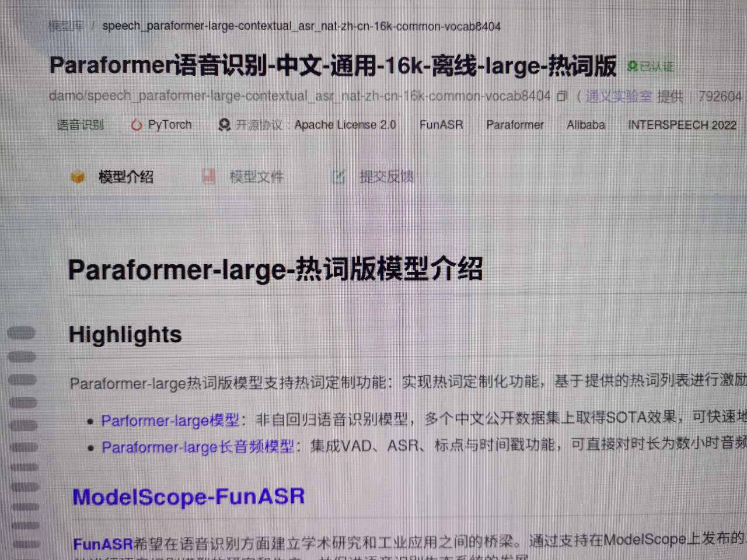Click the 模型介绍 cube icon
The height and width of the screenshot is (560, 747).
[78, 177]
